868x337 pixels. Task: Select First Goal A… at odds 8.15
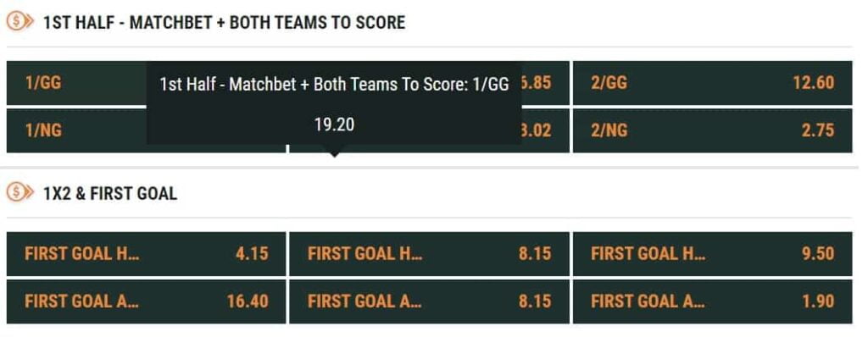(429, 301)
